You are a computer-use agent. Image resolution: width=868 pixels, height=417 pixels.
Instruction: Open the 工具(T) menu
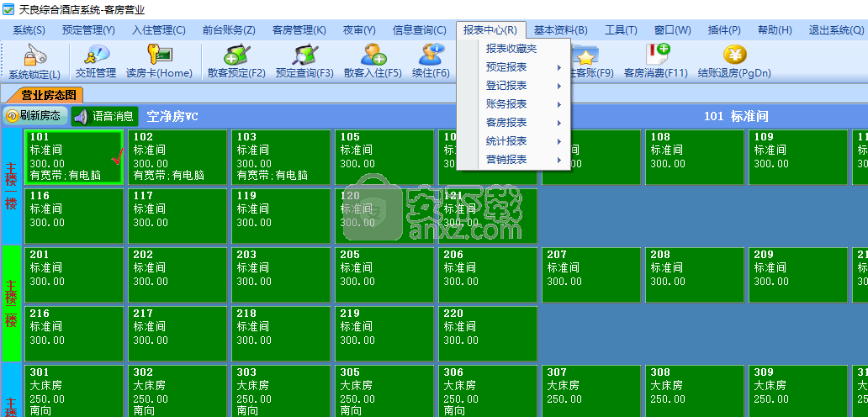(x=621, y=30)
